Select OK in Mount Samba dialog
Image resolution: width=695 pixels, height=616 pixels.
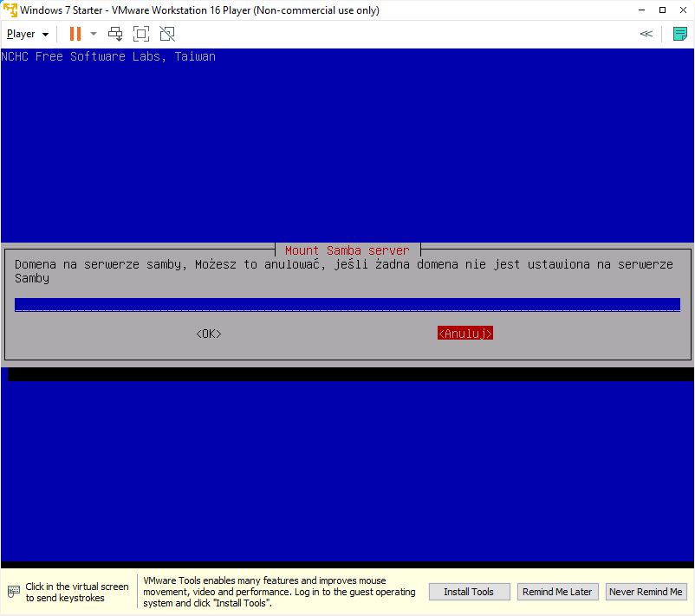point(209,334)
